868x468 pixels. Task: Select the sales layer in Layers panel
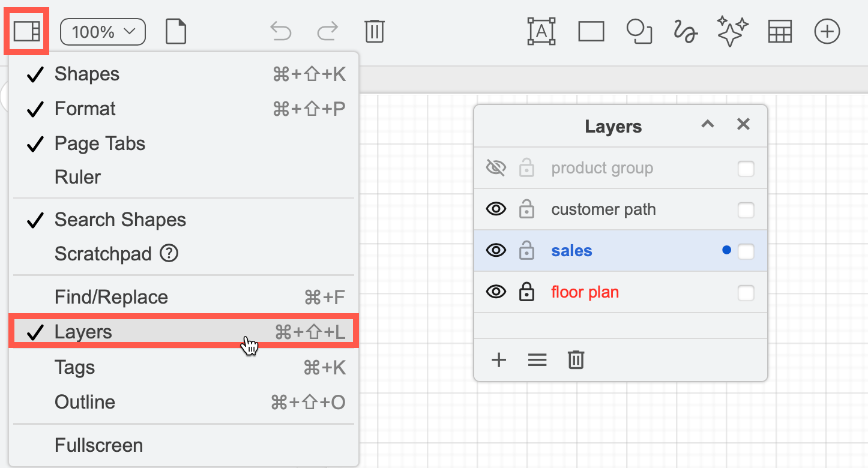(x=571, y=250)
